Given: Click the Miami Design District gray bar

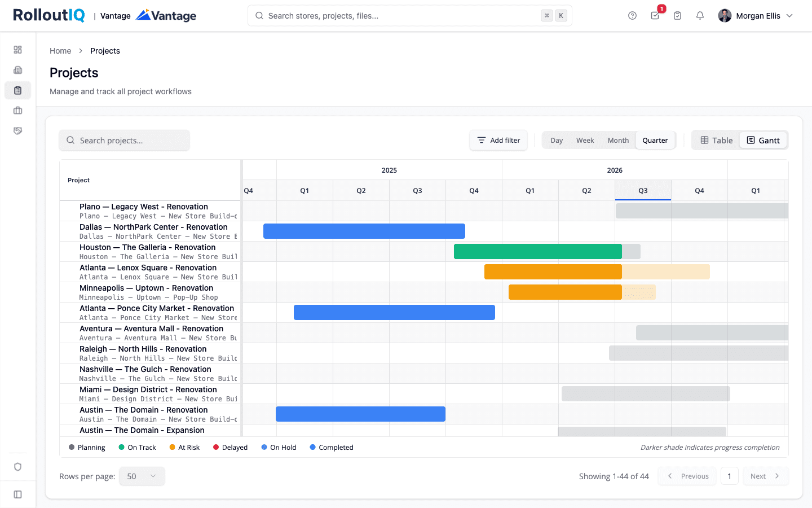Looking at the screenshot, I should [646, 393].
